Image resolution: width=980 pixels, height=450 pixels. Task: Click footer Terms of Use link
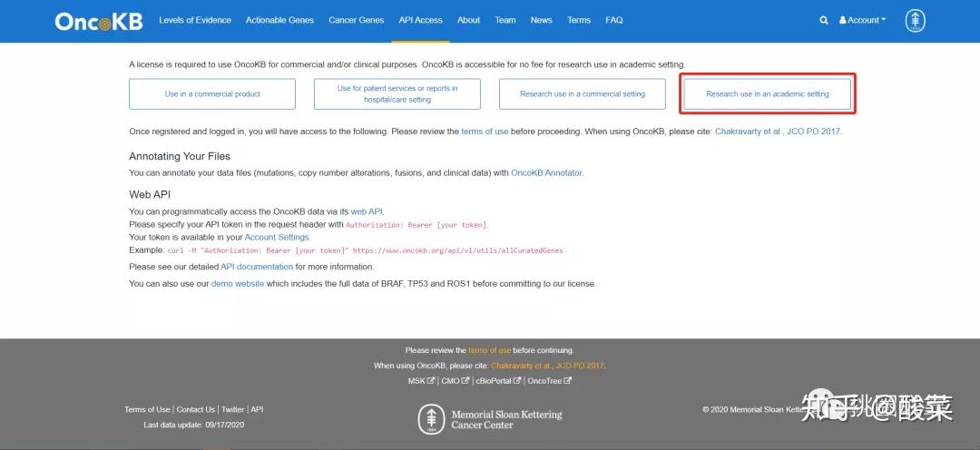(147, 410)
